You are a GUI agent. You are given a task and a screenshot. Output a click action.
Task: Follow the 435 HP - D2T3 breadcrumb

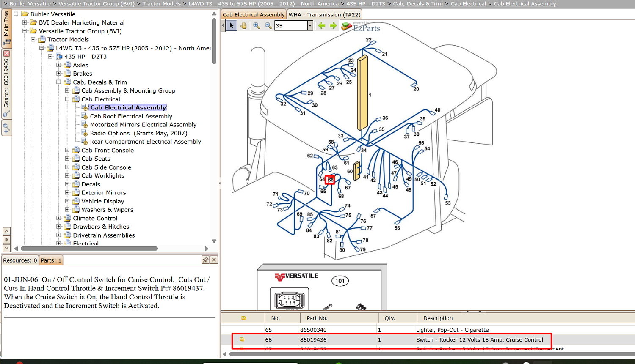(x=366, y=4)
